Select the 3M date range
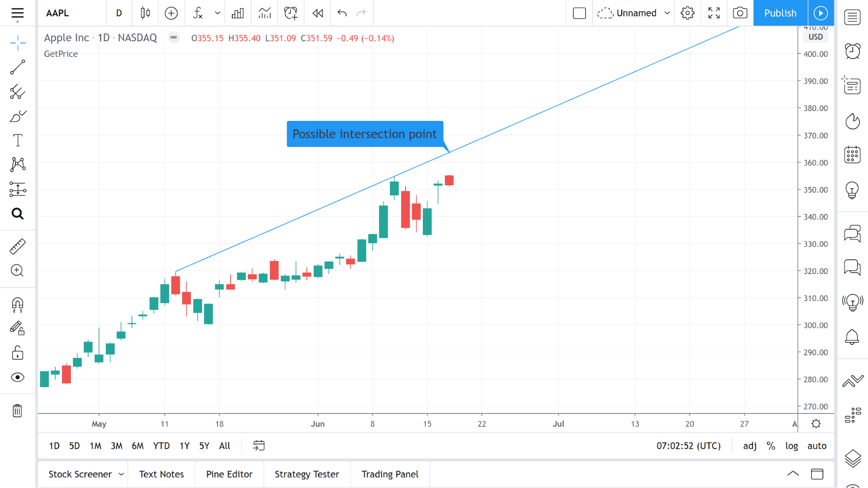The image size is (868, 488). (x=116, y=446)
